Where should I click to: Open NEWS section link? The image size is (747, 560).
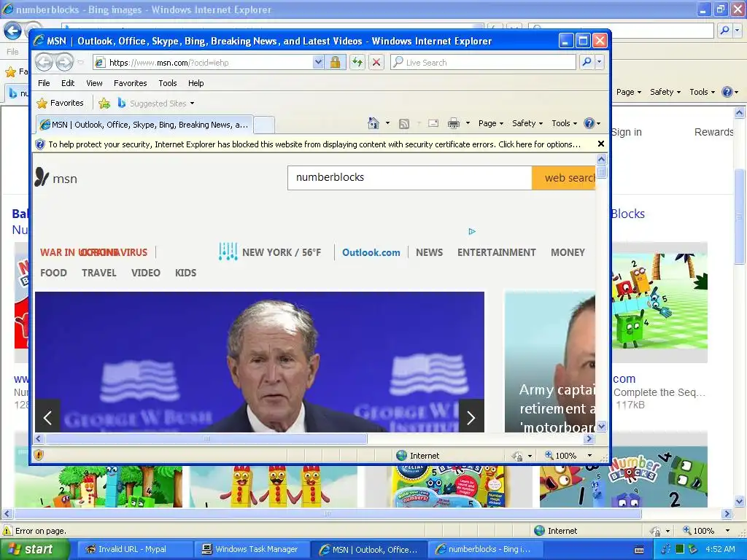coord(429,252)
